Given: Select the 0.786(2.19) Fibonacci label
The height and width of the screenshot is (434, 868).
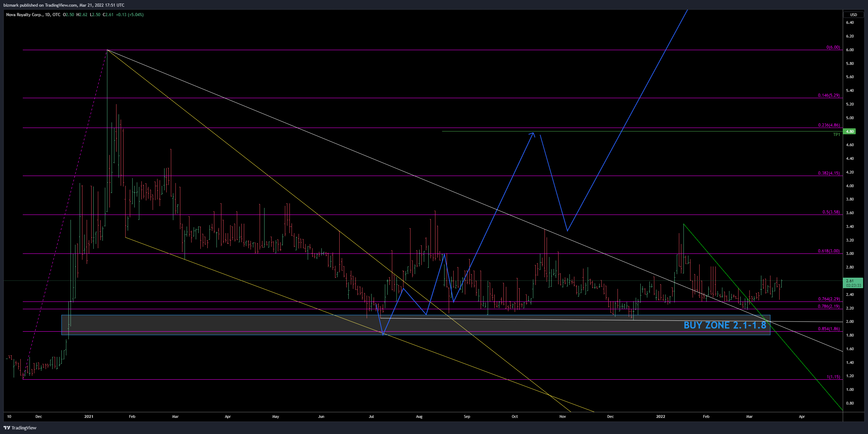Looking at the screenshot, I should (x=829, y=306).
